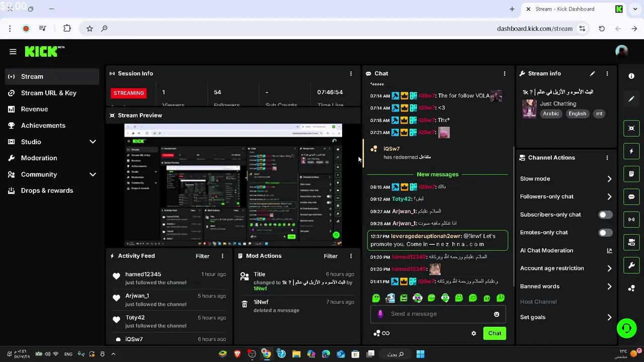
Task: Toggle the document widget in right rail
Action: point(631,174)
